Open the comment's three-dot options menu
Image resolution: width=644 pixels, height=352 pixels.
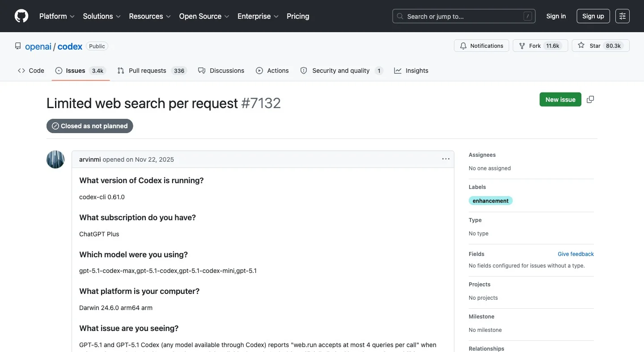coord(446,159)
